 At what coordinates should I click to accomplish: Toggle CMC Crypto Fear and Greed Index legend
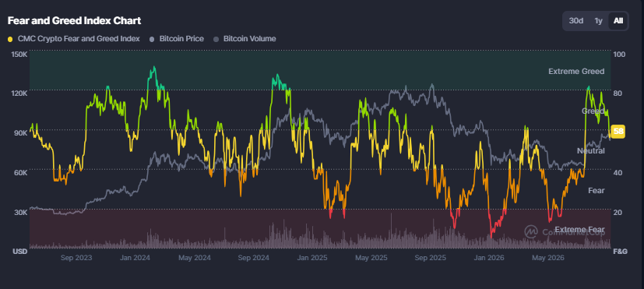click(74, 39)
